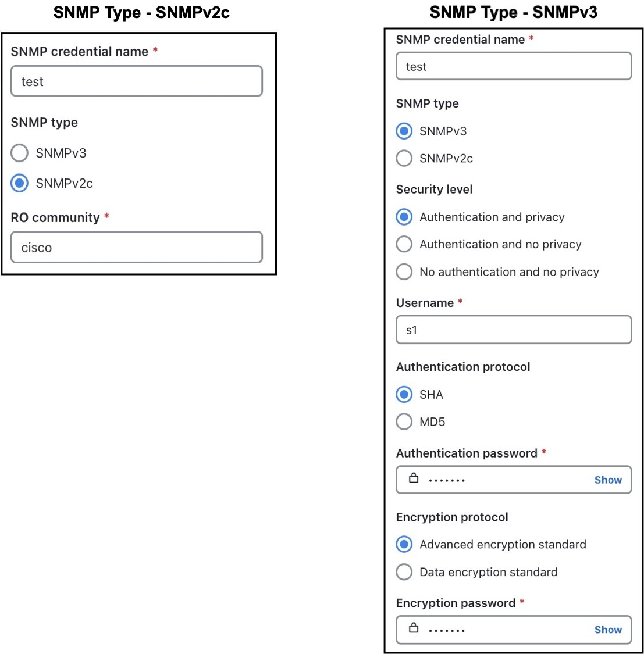The image size is (644, 654).
Task: Select the already-enabled SNMPv2c radio button
Action: (x=19, y=183)
